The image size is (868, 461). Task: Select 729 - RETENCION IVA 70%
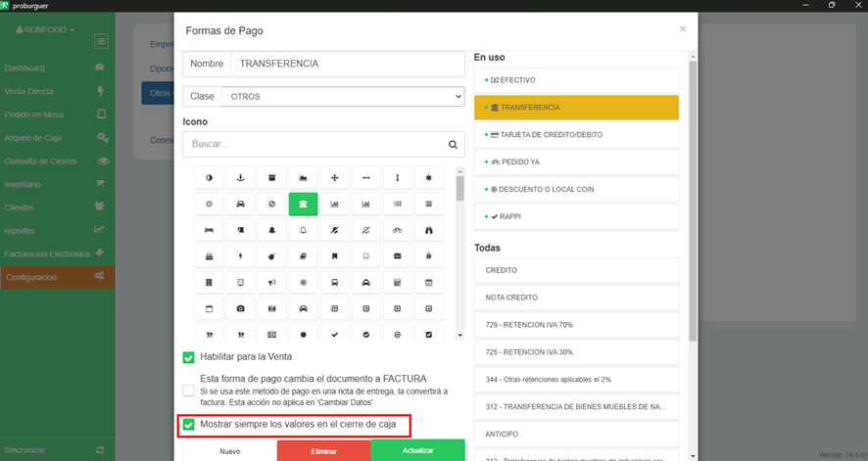[576, 325]
